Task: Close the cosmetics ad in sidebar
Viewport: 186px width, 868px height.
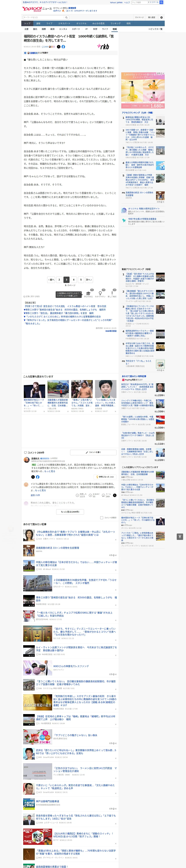Action: (x=163, y=73)
